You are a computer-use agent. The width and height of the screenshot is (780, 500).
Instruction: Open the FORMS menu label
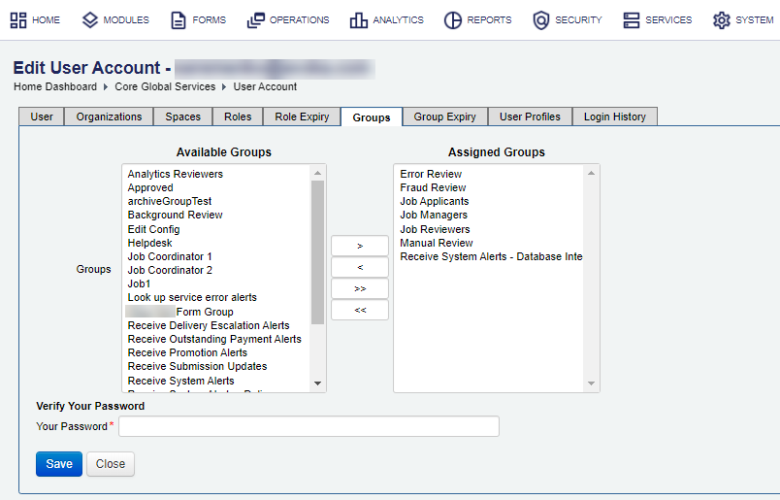click(x=209, y=20)
